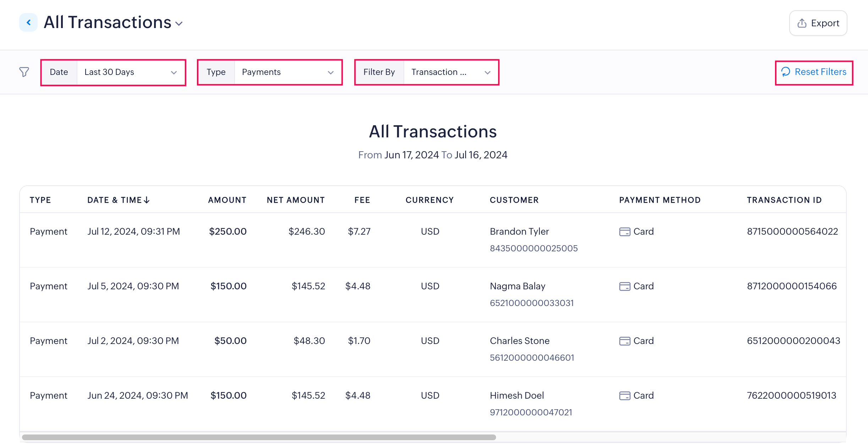The height and width of the screenshot is (448, 868).
Task: Click the Amount column header
Action: (227, 200)
